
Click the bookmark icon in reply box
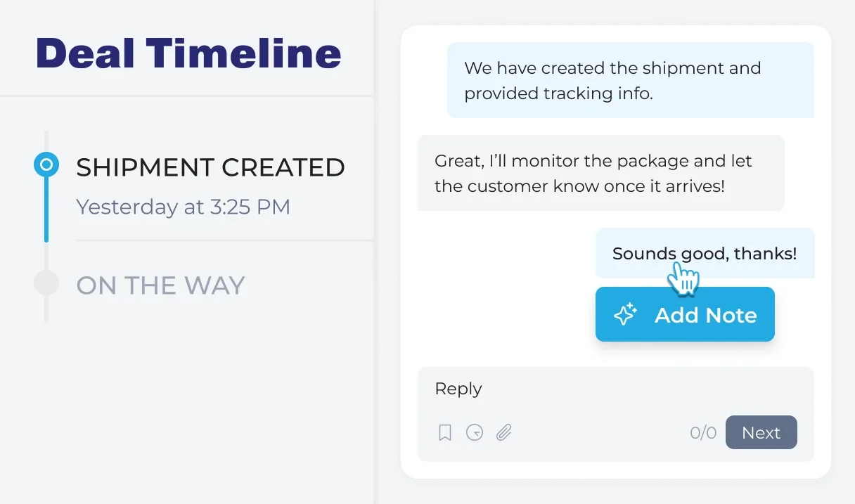444,432
